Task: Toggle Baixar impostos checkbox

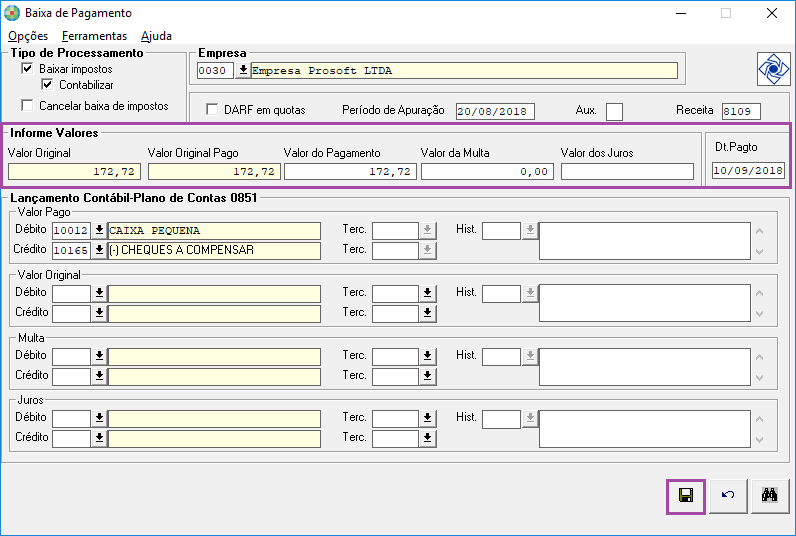Action: (27, 69)
